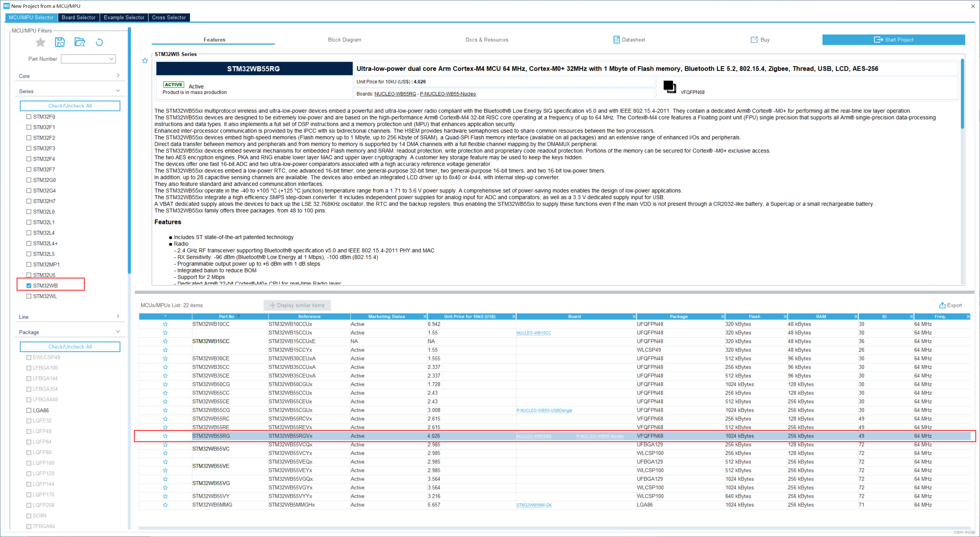This screenshot has width=980, height=537.
Task: Uncheck the STM32WB series checkbox
Action: (x=29, y=285)
